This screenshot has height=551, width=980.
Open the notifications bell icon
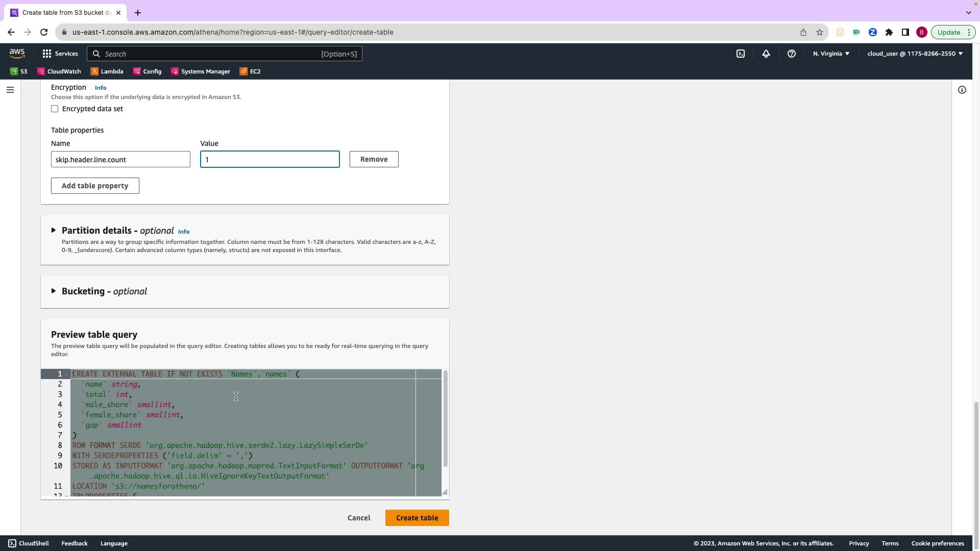click(x=766, y=54)
